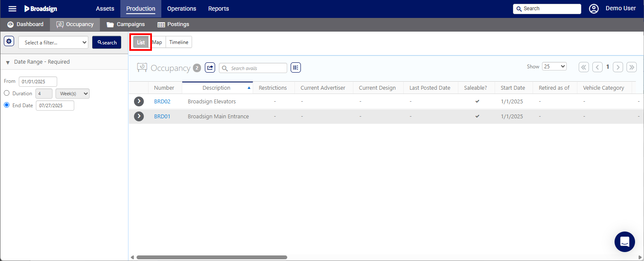This screenshot has height=261, width=644.
Task: Click the End Date input field
Action: [x=55, y=106]
